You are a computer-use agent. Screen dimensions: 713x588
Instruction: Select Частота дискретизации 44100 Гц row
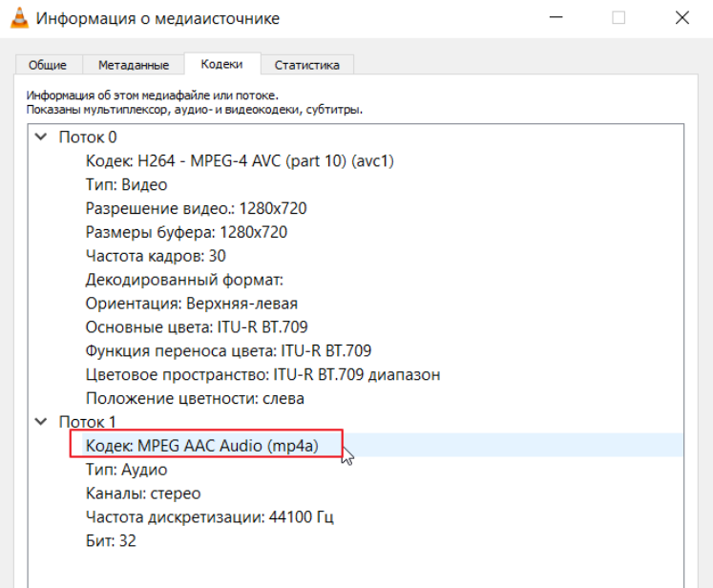click(x=209, y=517)
